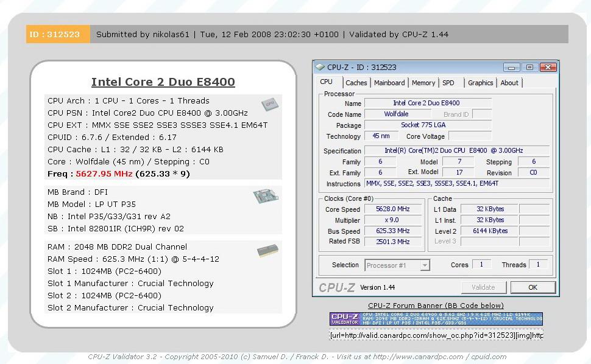
Task: Select the SPD tab
Action: coord(448,83)
